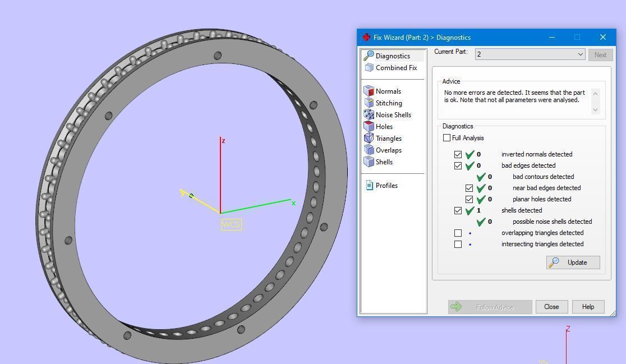Uncheck inverted normals detected
This screenshot has width=626, height=364.
tap(458, 154)
